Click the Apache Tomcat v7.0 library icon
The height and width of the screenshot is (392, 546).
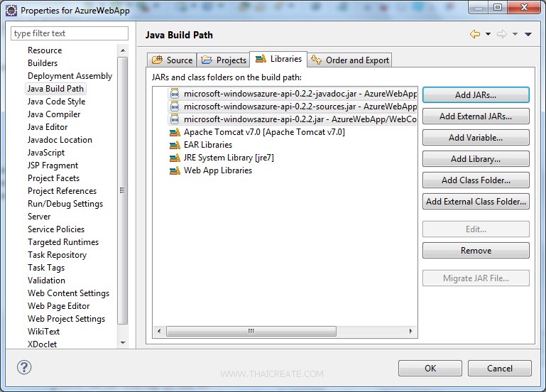click(x=175, y=132)
